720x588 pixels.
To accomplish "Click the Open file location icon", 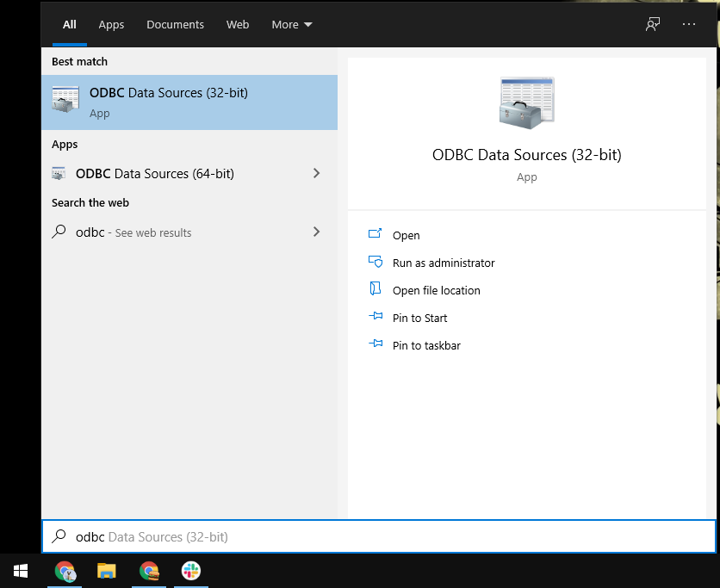I will (376, 288).
